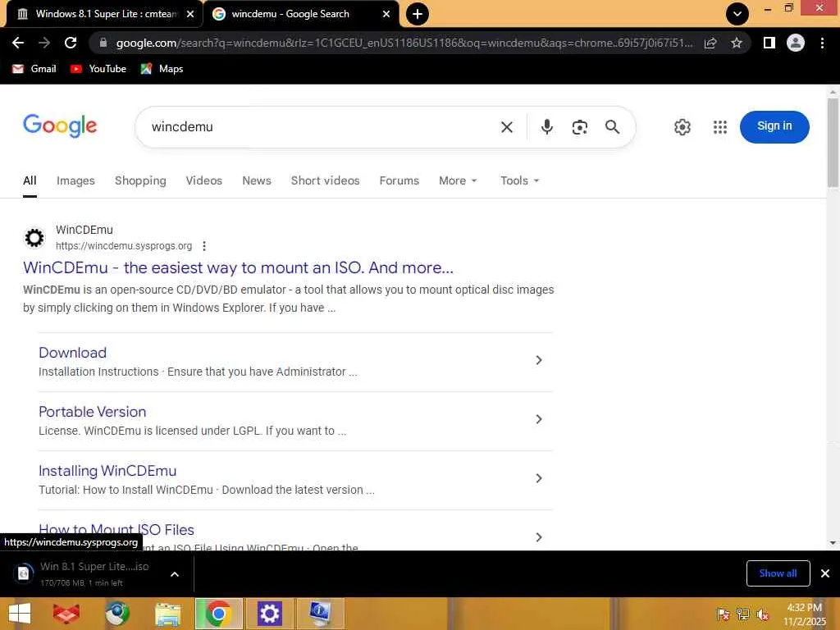This screenshot has height=630, width=840.
Task: Switch to the Forums results tab
Action: pos(399,180)
